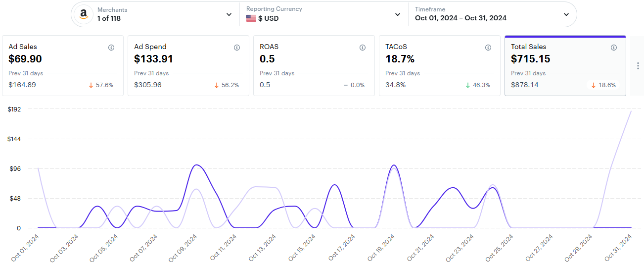The width and height of the screenshot is (644, 267).
Task: Open the three-dot more options menu
Action: pos(638,66)
